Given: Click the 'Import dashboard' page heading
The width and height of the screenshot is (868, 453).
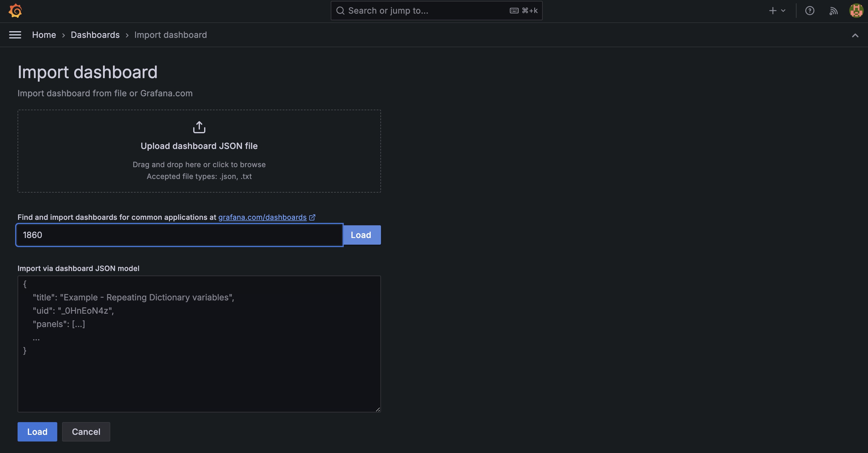Looking at the screenshot, I should 87,72.
